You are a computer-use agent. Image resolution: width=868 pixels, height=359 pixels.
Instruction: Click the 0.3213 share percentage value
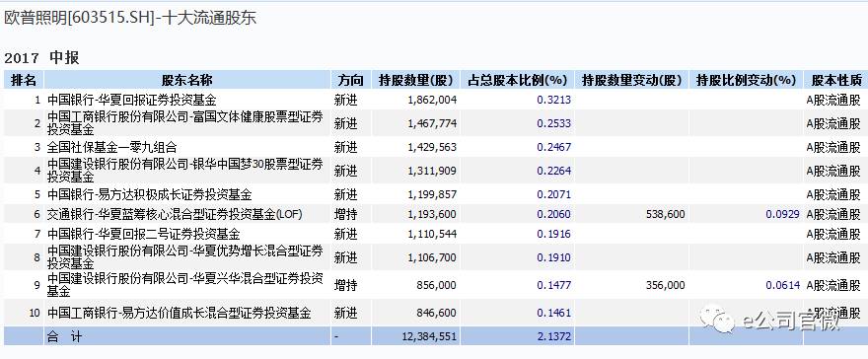click(x=554, y=101)
